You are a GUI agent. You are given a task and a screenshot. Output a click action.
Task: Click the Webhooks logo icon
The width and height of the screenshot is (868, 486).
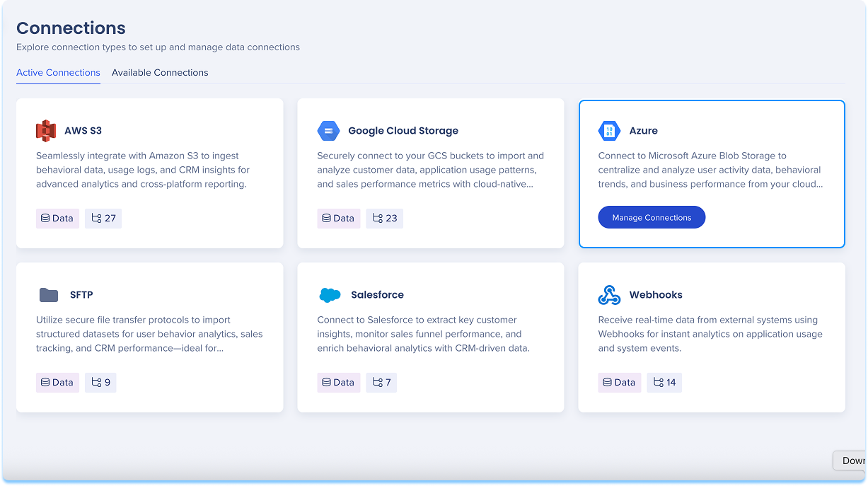click(609, 295)
